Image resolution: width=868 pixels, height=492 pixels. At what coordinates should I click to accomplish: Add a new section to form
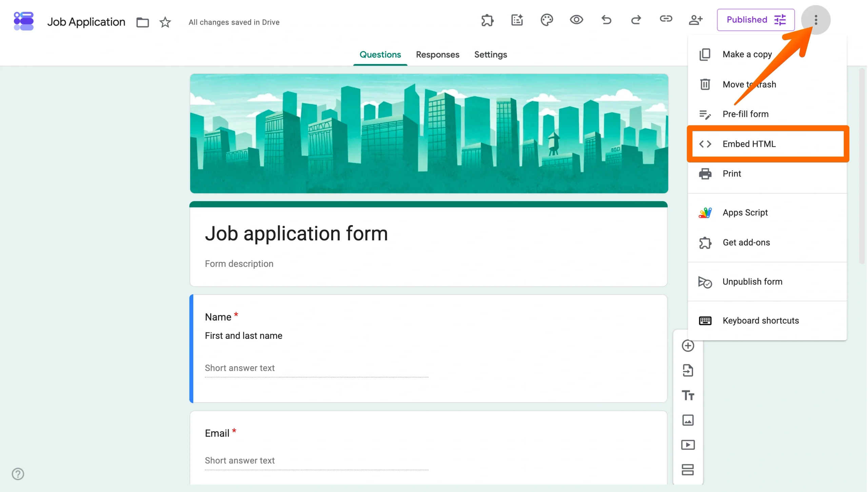[x=688, y=470]
